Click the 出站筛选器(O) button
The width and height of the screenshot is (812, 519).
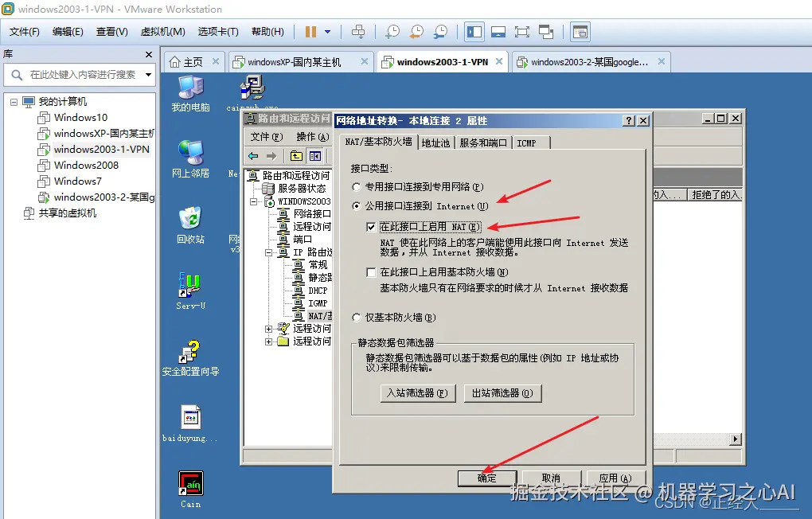502,393
